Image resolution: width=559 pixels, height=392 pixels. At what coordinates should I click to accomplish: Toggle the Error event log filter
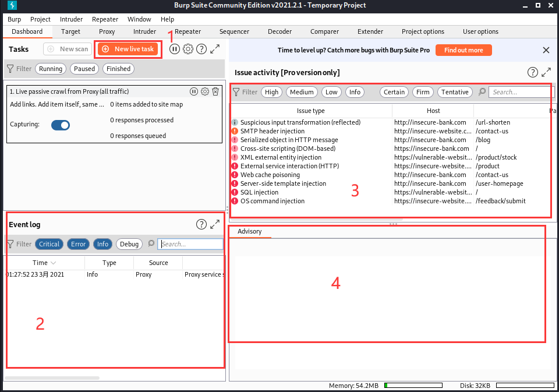78,244
